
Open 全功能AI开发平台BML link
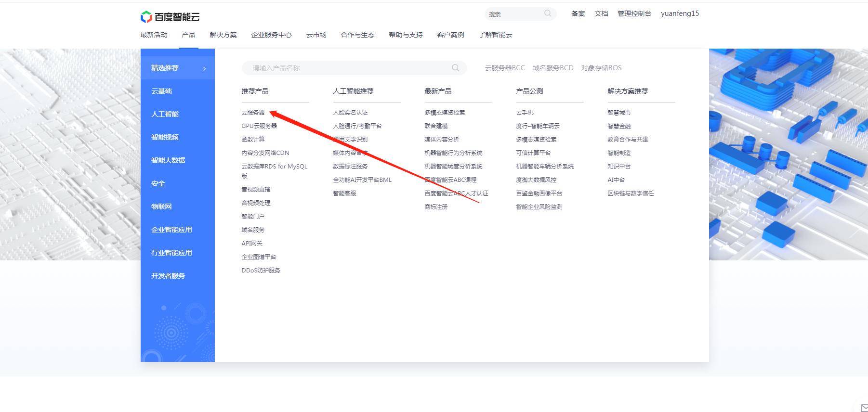362,180
